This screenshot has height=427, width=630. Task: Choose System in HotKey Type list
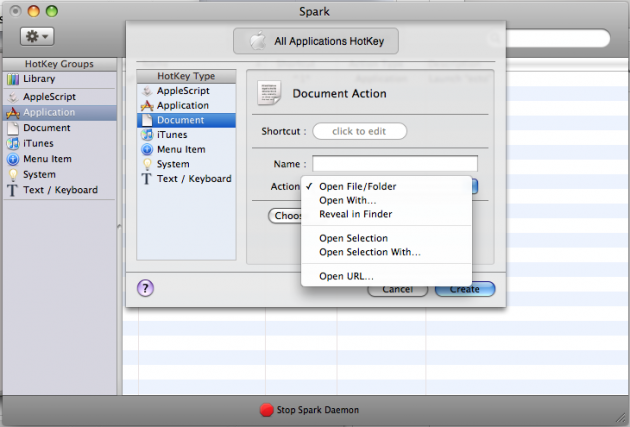pos(186,164)
